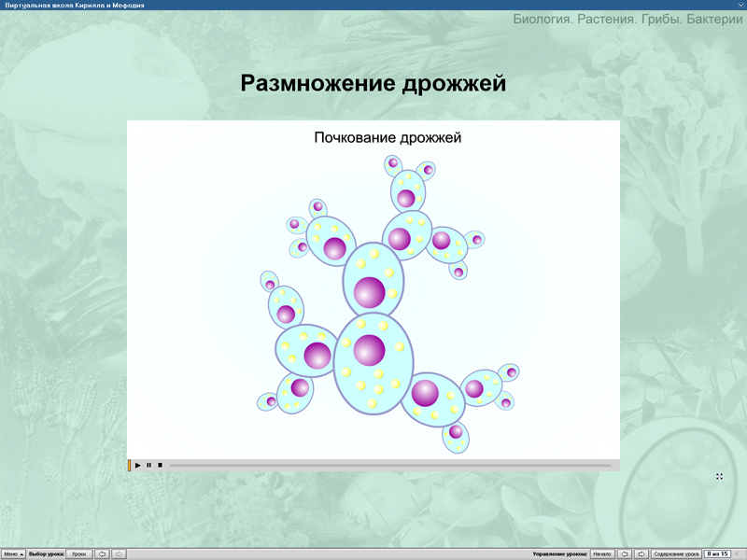Click the forward arrow icon near Управление уроком
Viewport: 747px width, 560px height.
(641, 553)
